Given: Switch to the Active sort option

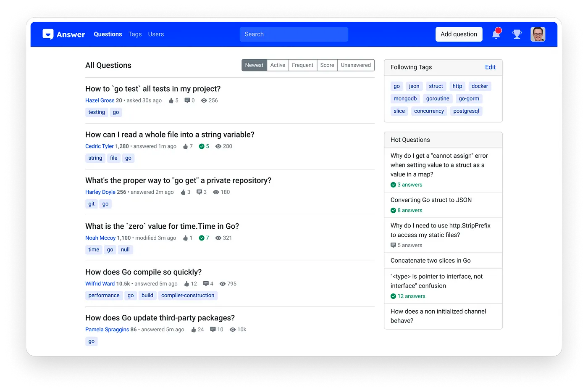Looking at the screenshot, I should 278,65.
